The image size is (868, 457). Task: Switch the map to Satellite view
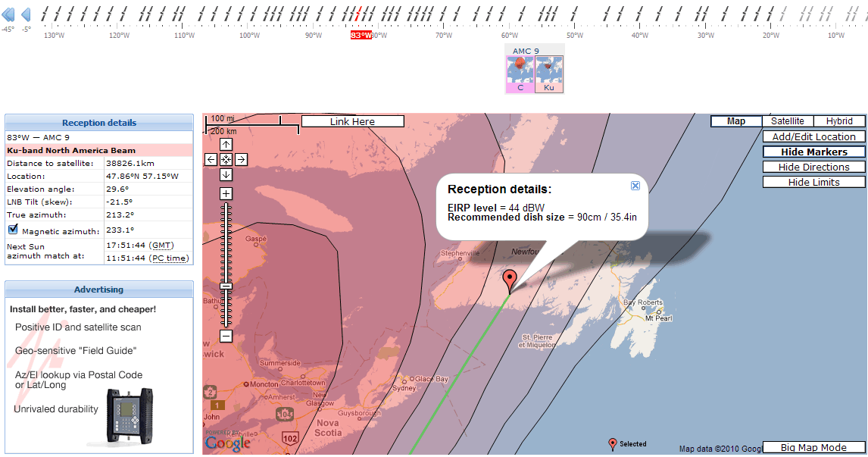(x=787, y=121)
